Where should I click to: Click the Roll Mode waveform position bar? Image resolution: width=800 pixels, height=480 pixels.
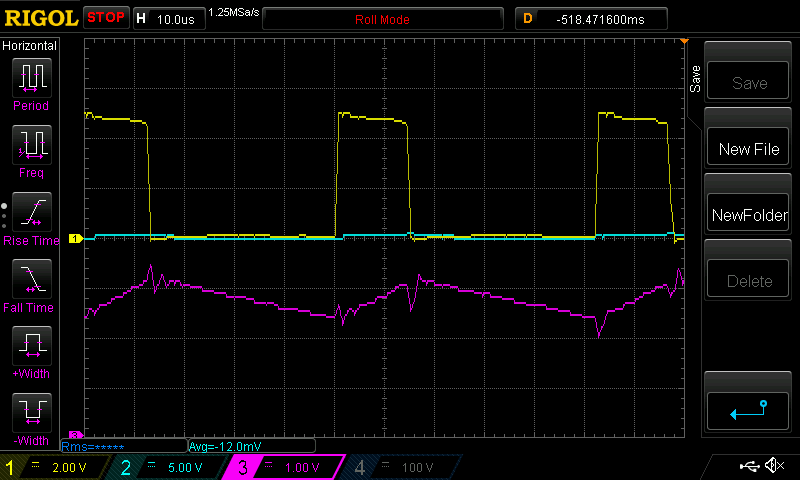click(382, 19)
